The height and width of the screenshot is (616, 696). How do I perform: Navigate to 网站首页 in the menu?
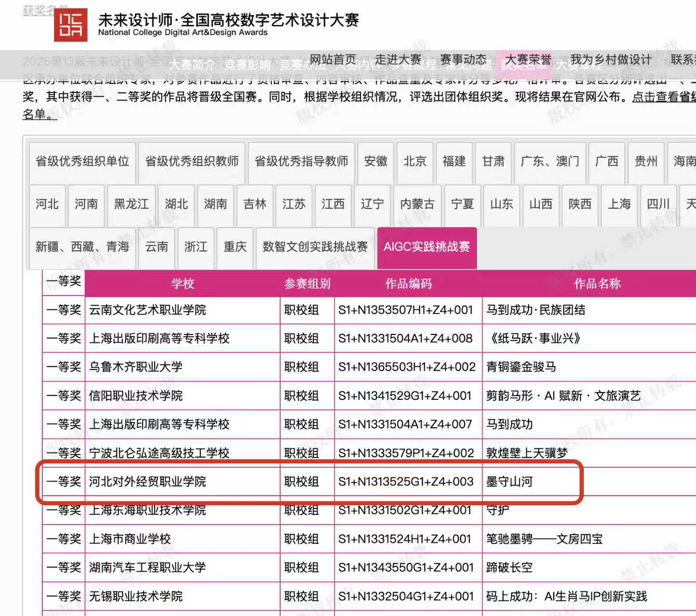(332, 59)
